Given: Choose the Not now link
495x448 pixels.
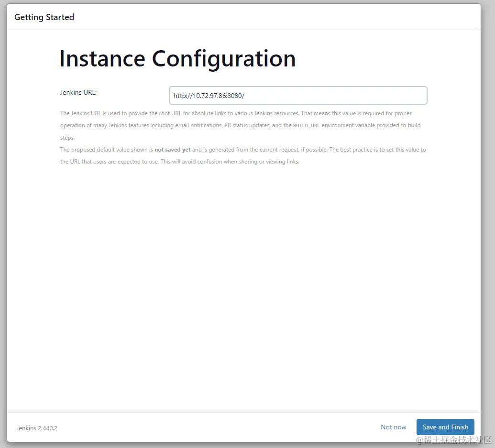Looking at the screenshot, I should (x=393, y=427).
